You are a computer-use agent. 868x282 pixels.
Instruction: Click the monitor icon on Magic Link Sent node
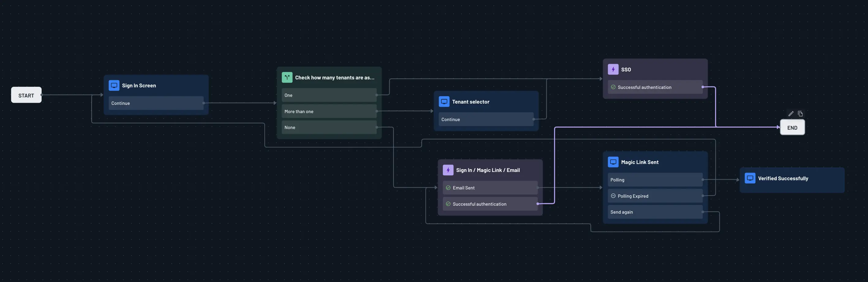(x=613, y=162)
